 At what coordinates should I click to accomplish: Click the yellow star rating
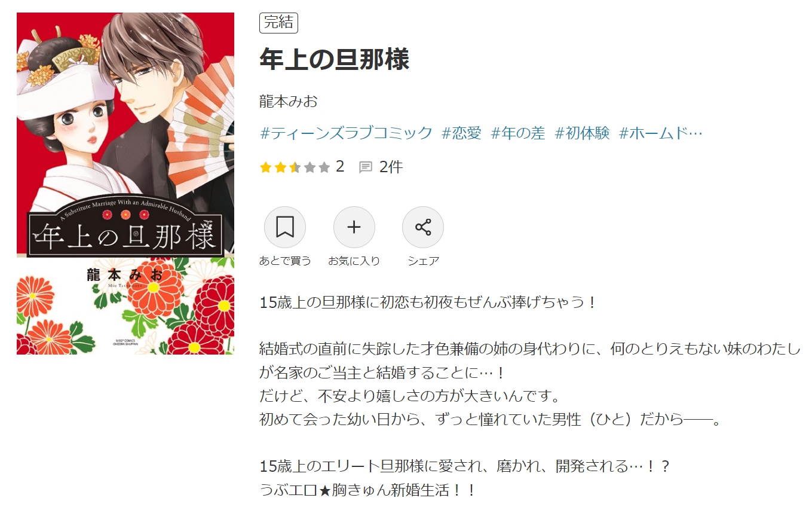pos(295,167)
